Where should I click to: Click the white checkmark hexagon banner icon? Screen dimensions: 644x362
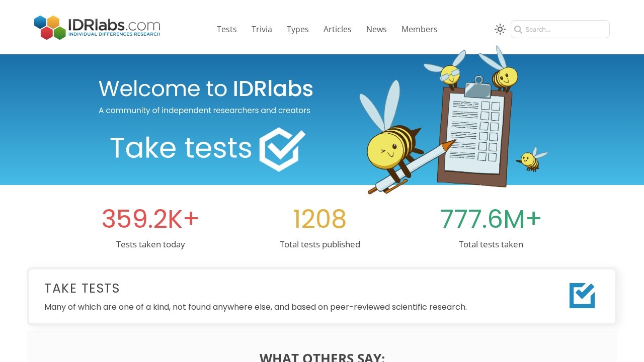(282, 149)
